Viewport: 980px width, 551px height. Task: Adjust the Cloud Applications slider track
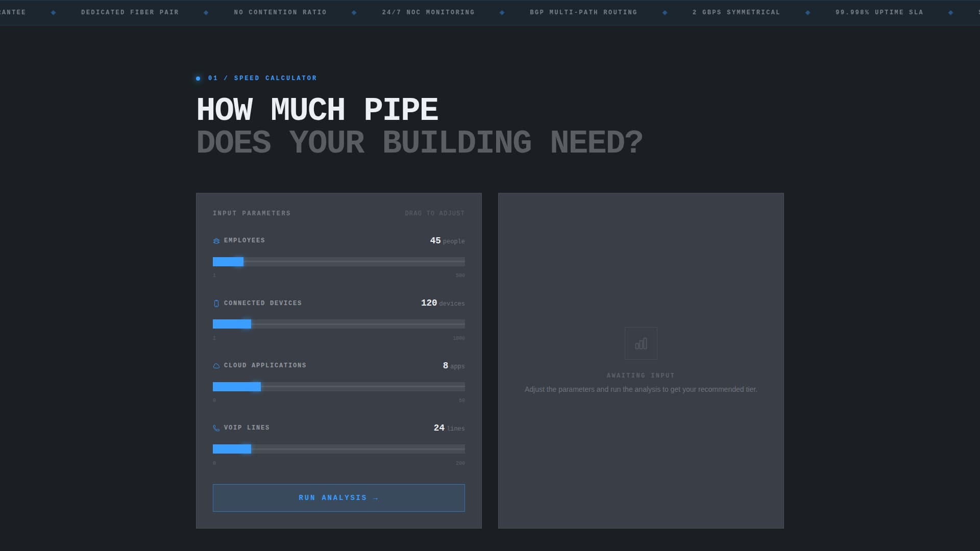pos(339,387)
